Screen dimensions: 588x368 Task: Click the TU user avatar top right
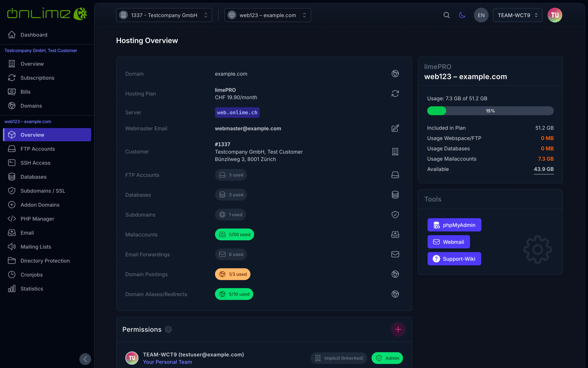point(554,15)
